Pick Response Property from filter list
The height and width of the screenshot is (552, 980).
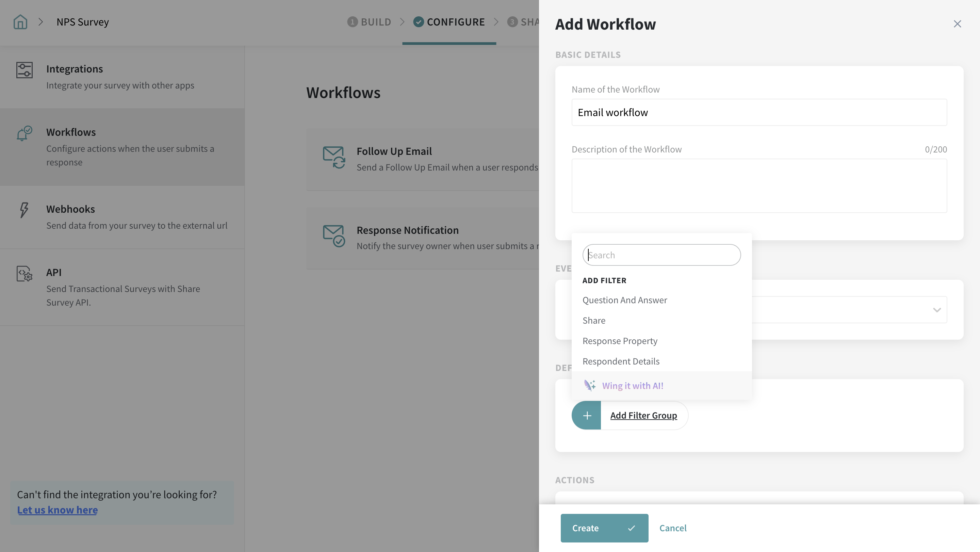pos(620,341)
